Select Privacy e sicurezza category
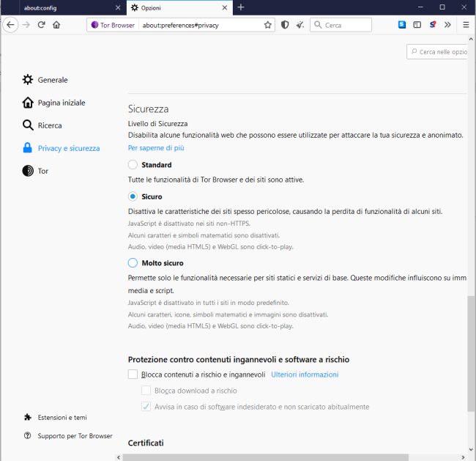Image resolution: width=476 pixels, height=461 pixels. (61, 148)
